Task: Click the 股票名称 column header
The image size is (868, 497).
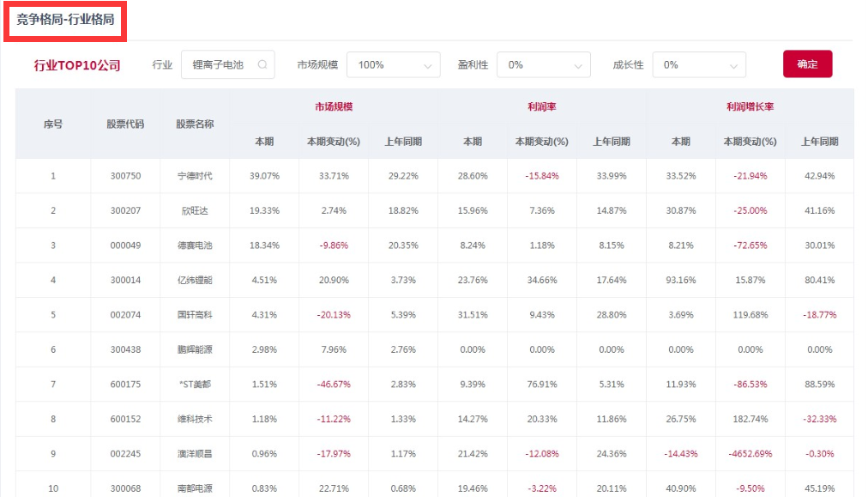Action: coord(195,124)
